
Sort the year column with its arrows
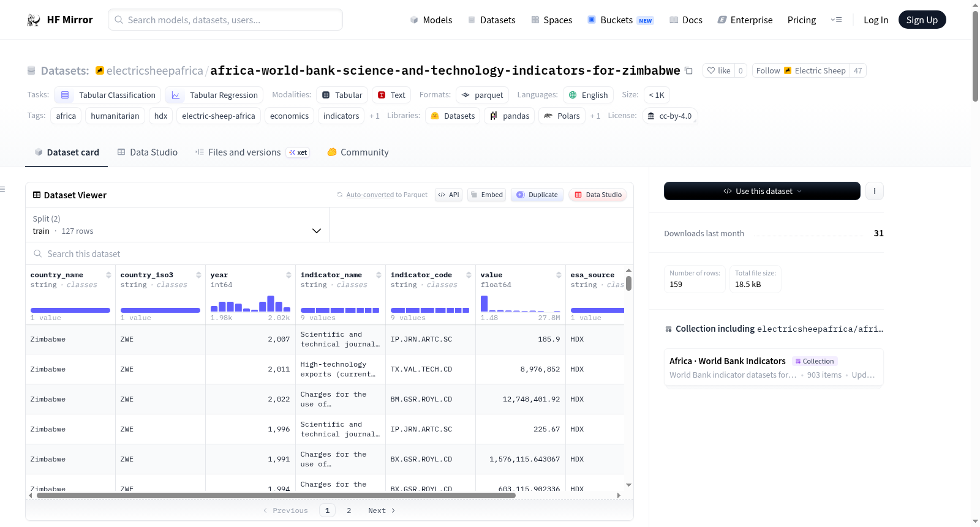click(288, 275)
